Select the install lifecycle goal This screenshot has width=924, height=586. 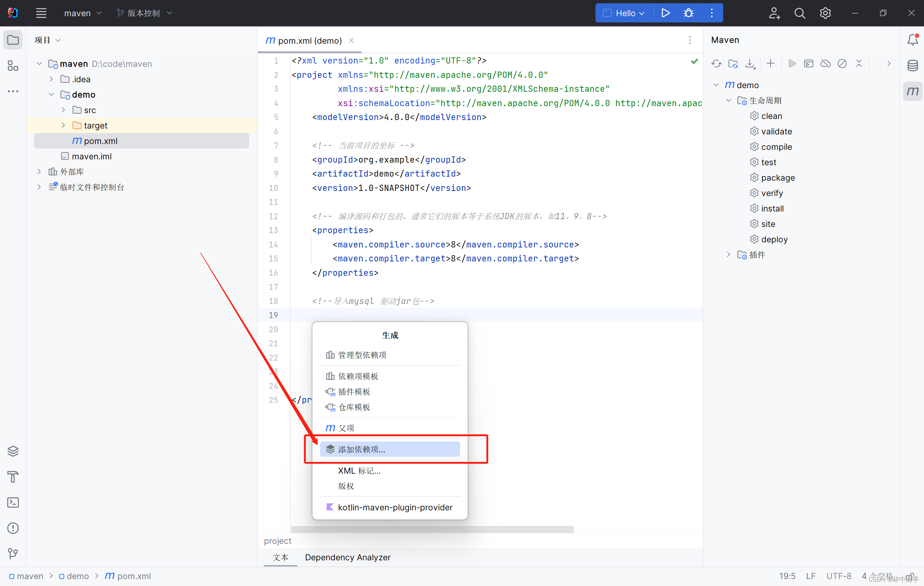(772, 209)
